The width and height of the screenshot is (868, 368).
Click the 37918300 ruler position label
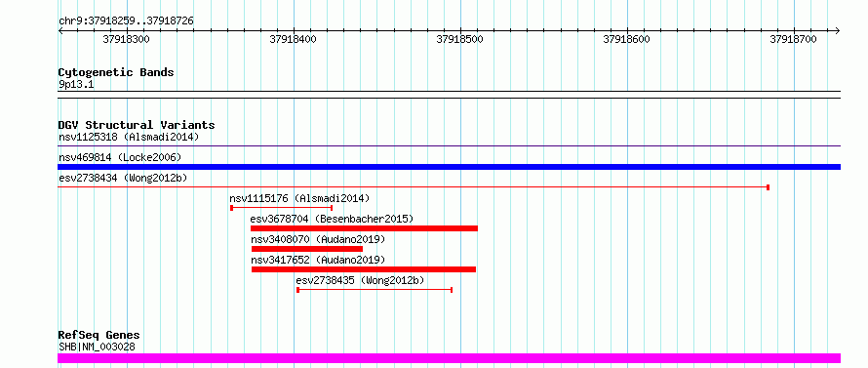coord(126,39)
